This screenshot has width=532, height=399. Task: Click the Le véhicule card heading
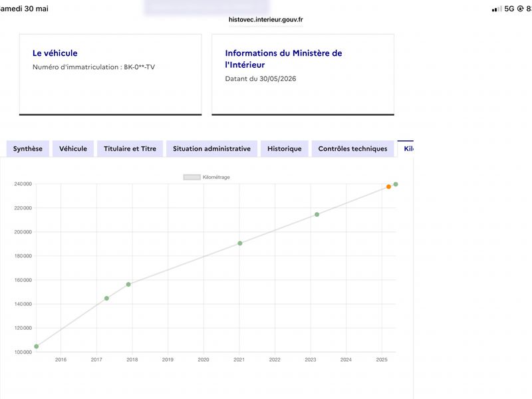pyautogui.click(x=55, y=53)
